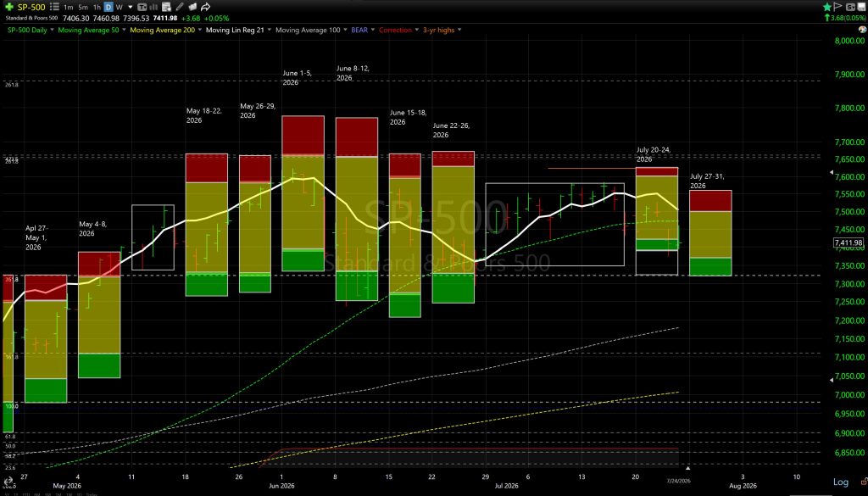Viewport: 868px width, 496px height.
Task: Click the date marker triangle near 7/24/2026
Action: click(688, 468)
